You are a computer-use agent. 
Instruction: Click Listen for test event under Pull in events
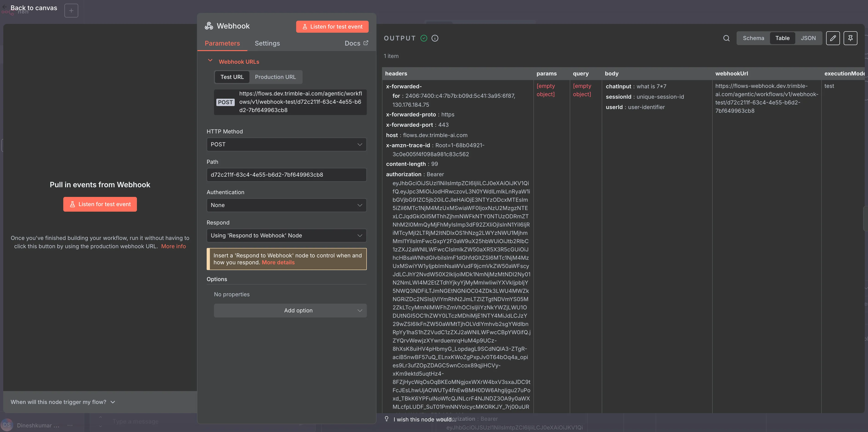point(100,204)
